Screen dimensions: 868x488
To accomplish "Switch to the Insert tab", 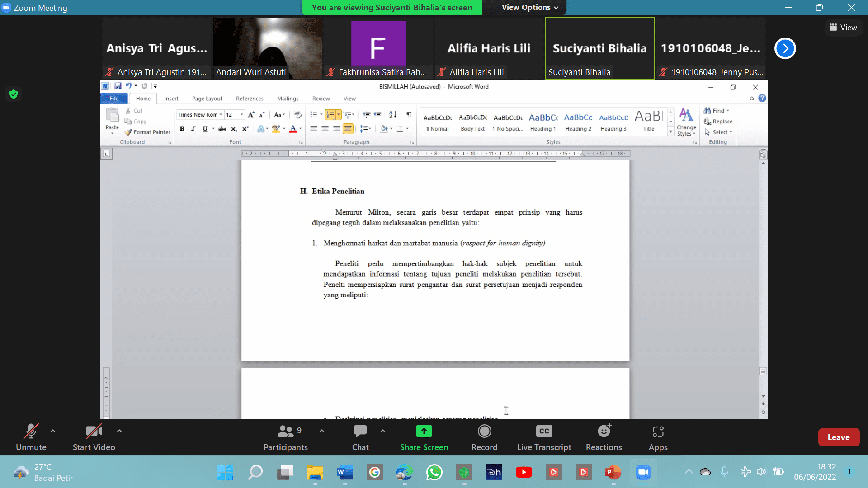I will pos(171,99).
